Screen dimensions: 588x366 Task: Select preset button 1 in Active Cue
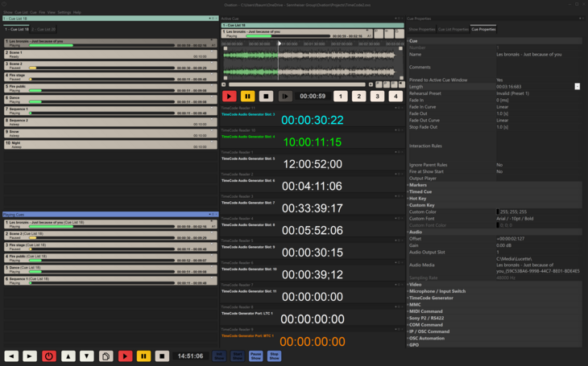(340, 97)
